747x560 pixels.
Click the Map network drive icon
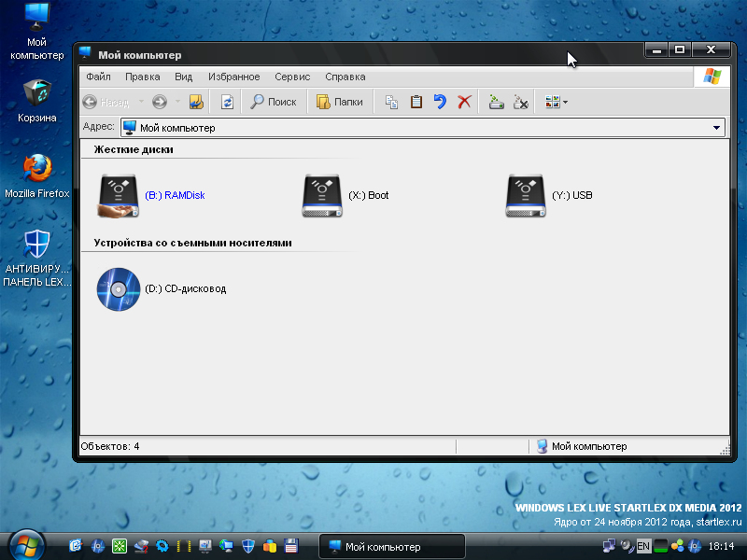pyautogui.click(x=497, y=102)
